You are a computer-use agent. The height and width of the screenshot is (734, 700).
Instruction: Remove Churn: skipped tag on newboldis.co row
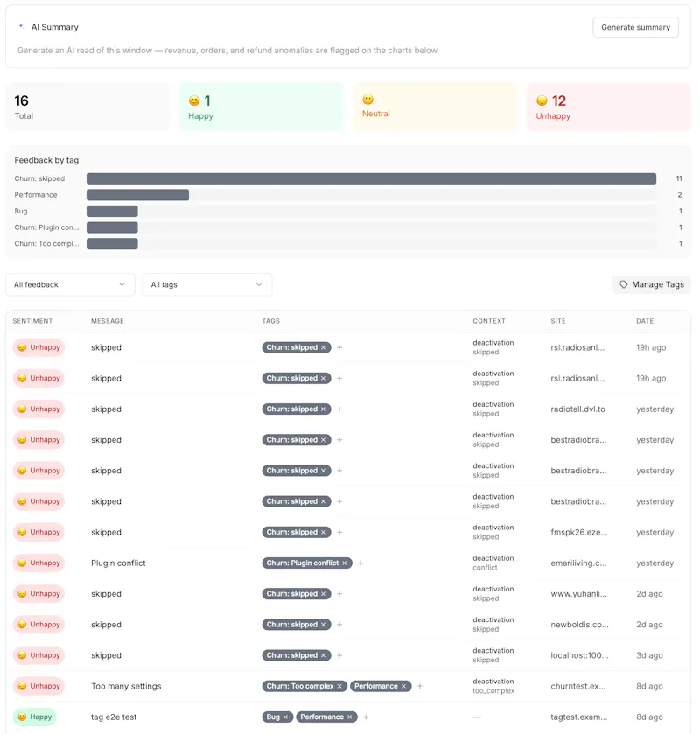323,625
